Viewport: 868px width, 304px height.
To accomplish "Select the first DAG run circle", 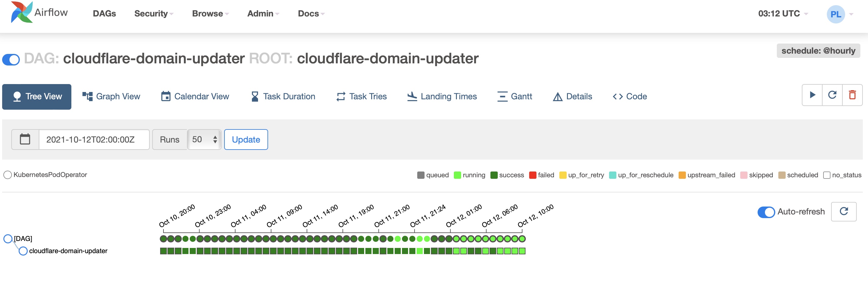I will coord(163,239).
